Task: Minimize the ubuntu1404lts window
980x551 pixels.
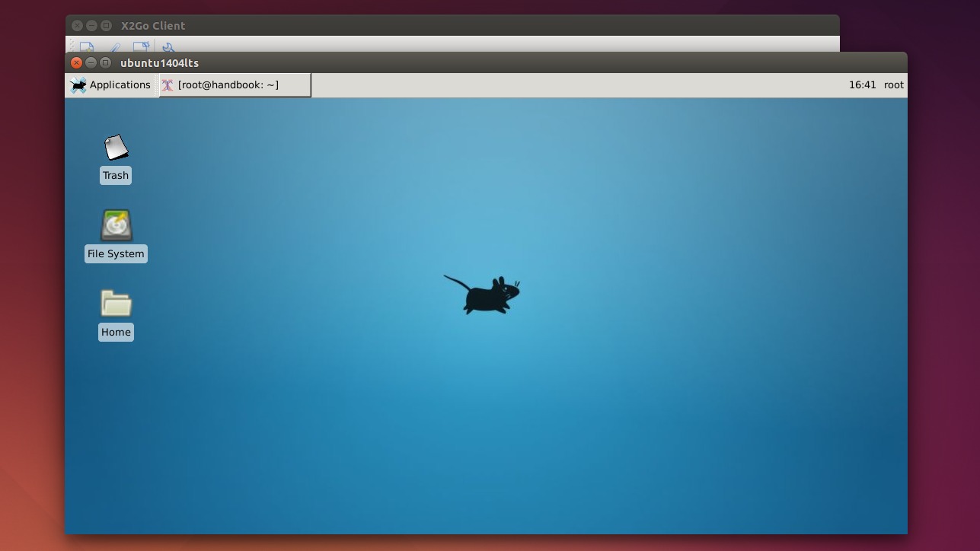Action: click(91, 62)
